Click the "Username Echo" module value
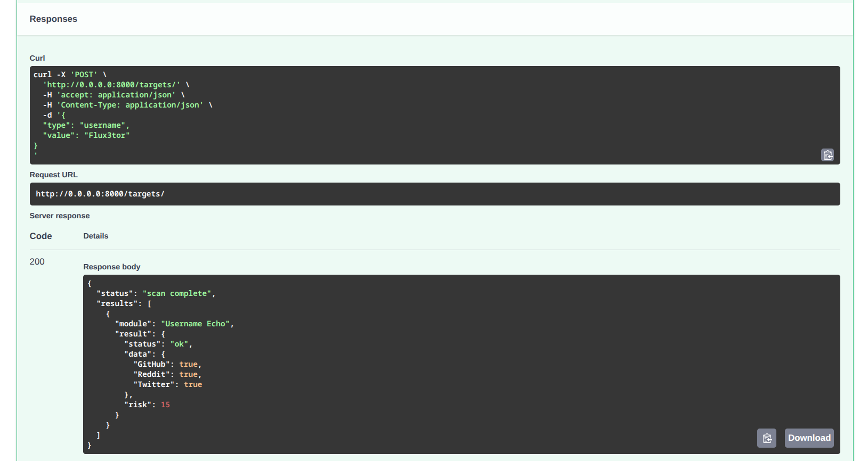868x461 pixels. coord(195,324)
